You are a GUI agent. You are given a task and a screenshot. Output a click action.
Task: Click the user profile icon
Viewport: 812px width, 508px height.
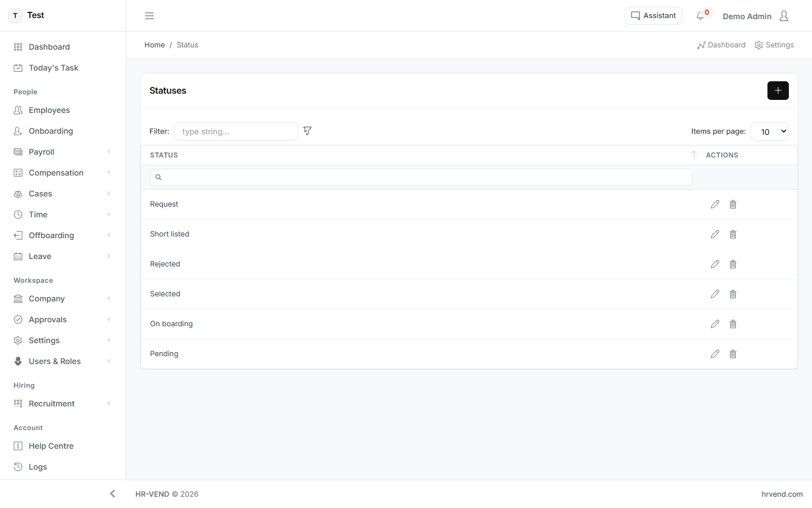click(x=784, y=16)
